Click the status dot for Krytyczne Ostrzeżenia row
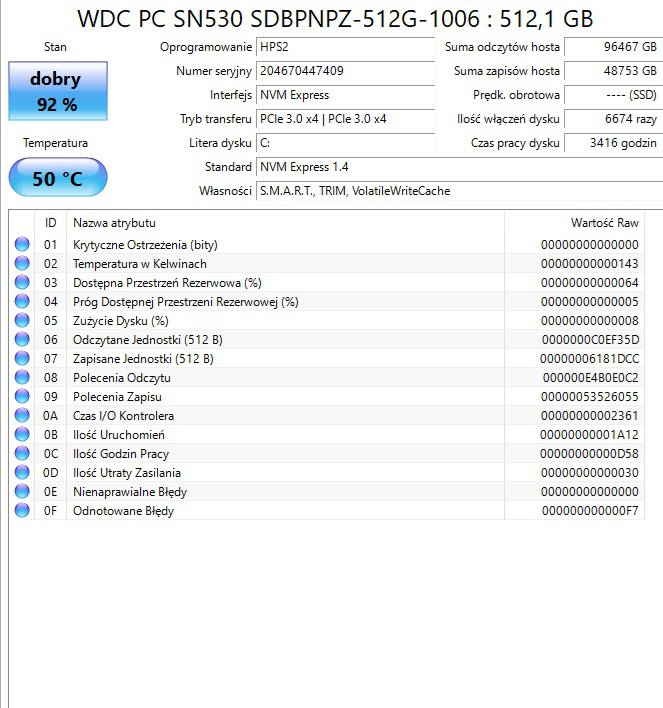 click(x=22, y=244)
